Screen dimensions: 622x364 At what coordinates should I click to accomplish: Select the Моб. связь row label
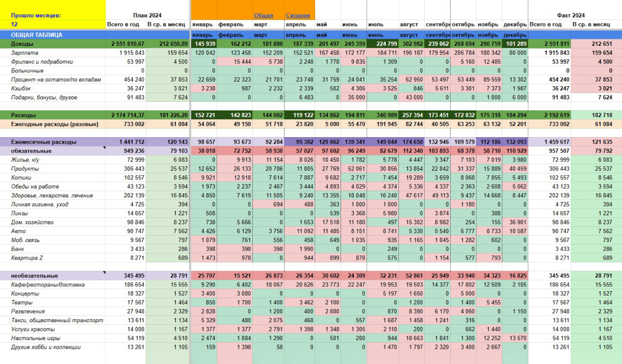tap(27, 240)
